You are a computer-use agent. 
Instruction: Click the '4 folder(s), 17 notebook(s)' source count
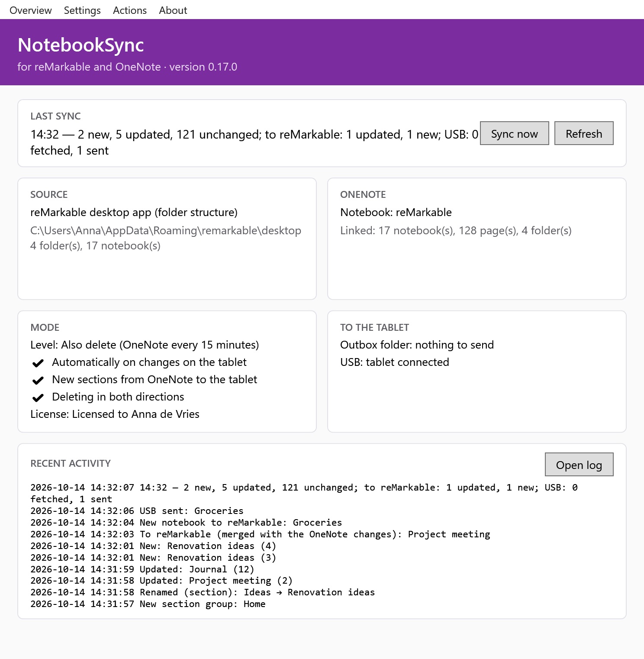point(95,246)
